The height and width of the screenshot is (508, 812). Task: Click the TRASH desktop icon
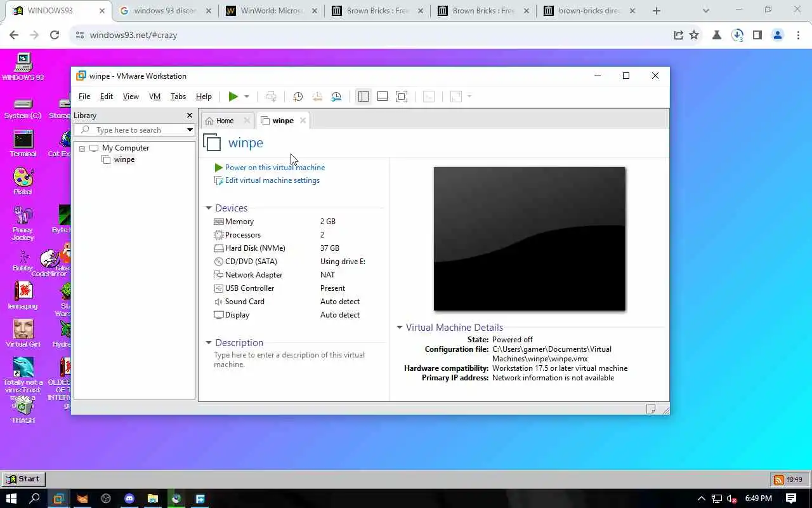tap(23, 410)
